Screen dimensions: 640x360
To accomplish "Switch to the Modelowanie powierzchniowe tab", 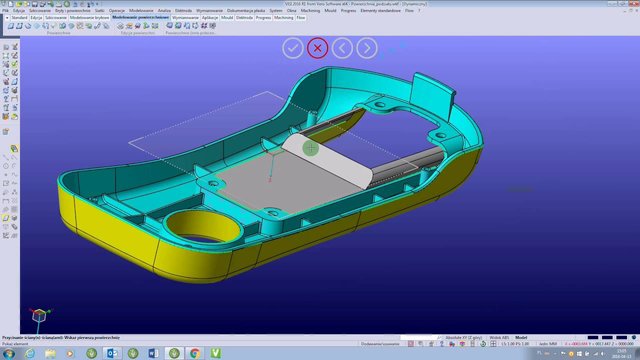I will 140,18.
